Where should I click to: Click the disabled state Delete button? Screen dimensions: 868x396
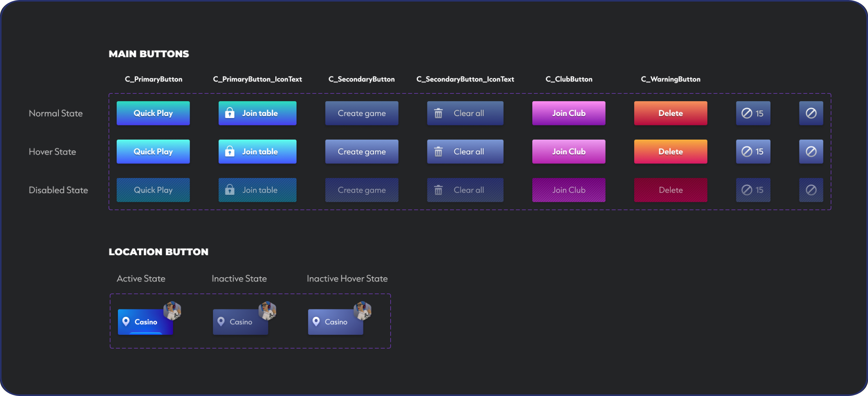pyautogui.click(x=671, y=190)
